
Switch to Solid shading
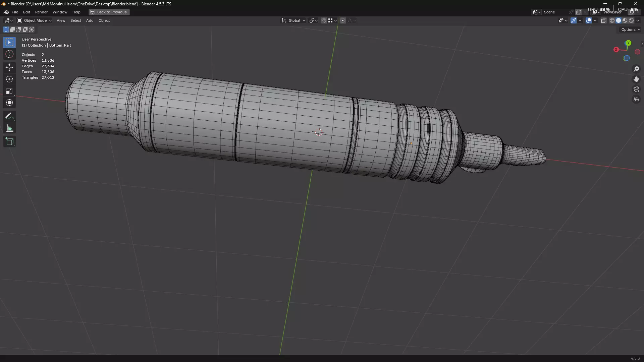[619, 20]
